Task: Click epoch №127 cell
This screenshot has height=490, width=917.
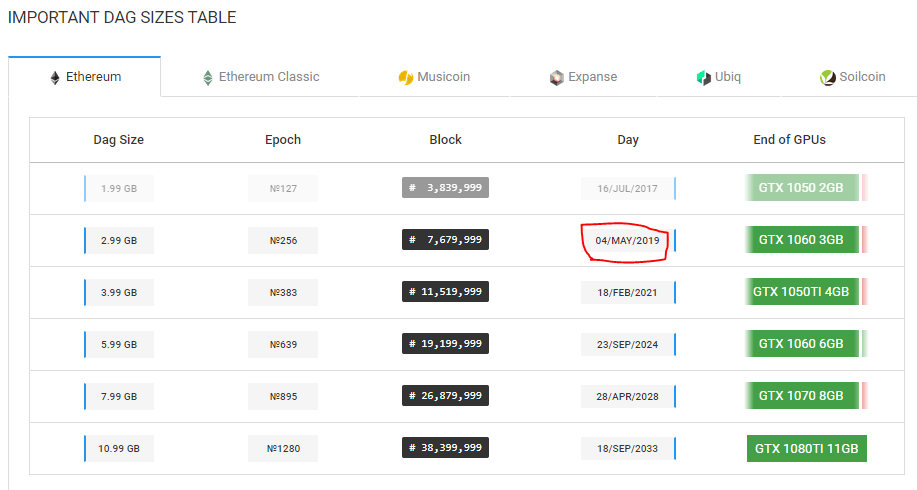Action: pyautogui.click(x=283, y=188)
